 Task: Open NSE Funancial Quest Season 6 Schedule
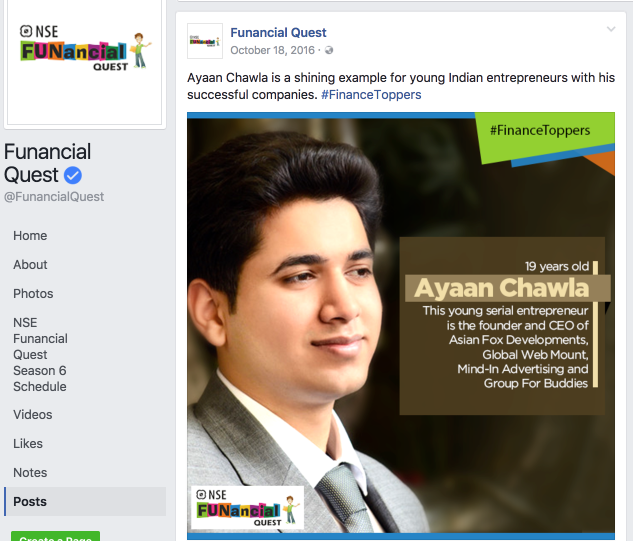click(x=40, y=354)
